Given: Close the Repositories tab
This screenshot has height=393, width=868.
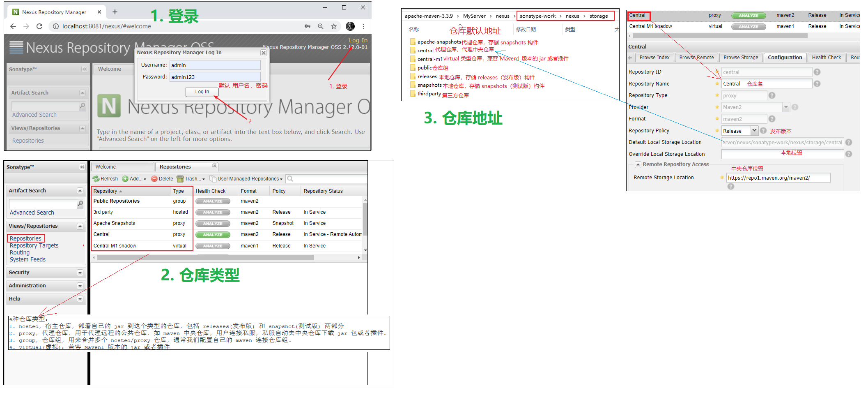Looking at the screenshot, I should (214, 166).
